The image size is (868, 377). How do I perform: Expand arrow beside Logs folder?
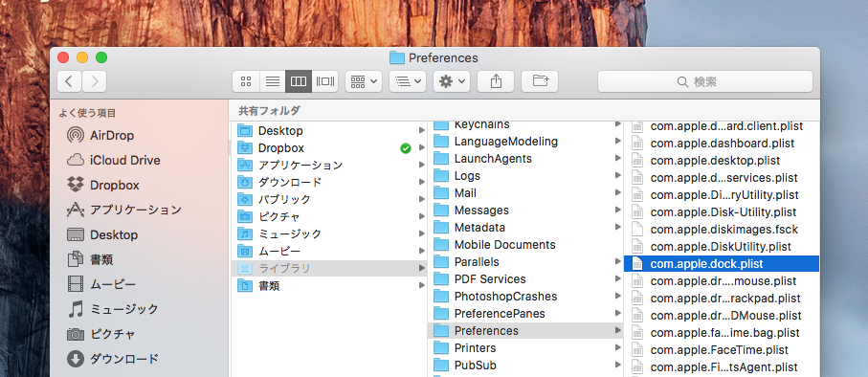tap(618, 175)
